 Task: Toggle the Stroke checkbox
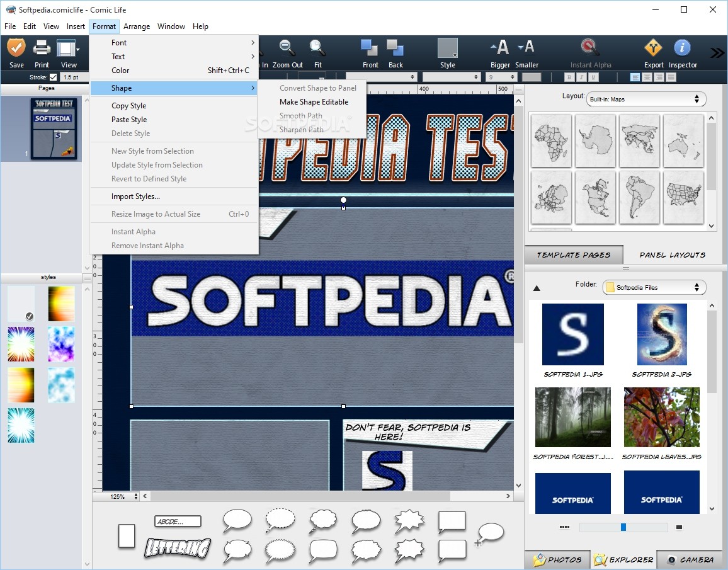(x=54, y=77)
